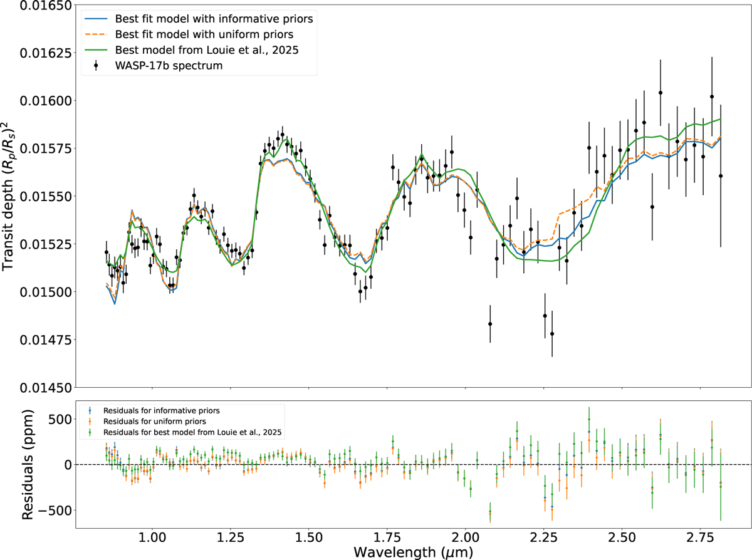The width and height of the screenshot is (752, 560).
Task: Click the x-axis tick label 2.00
Action: click(465, 539)
